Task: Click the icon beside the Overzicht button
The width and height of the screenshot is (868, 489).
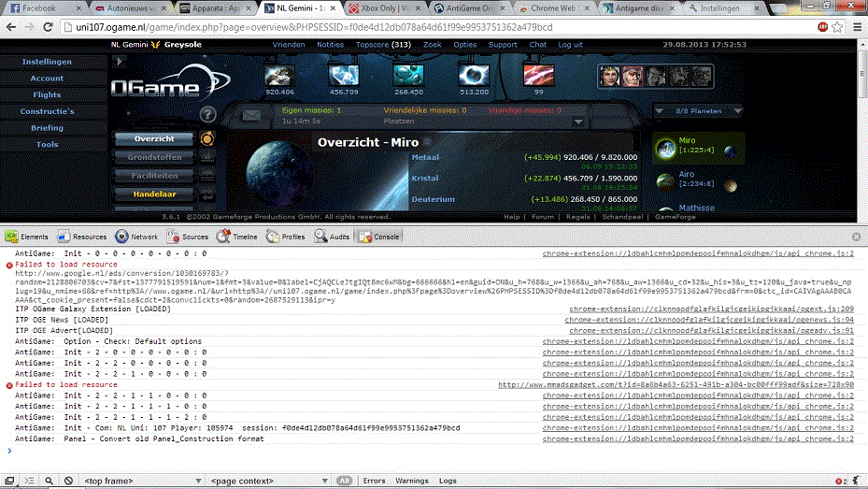Action: pyautogui.click(x=207, y=138)
